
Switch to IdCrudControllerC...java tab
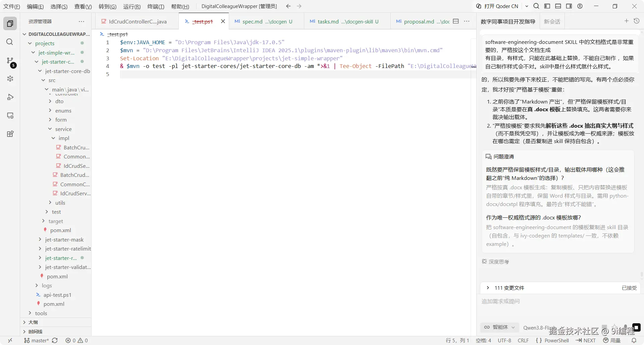point(137,21)
